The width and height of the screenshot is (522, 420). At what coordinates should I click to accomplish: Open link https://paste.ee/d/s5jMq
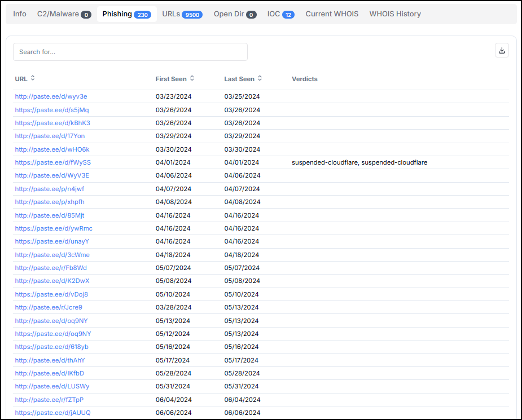[52, 110]
